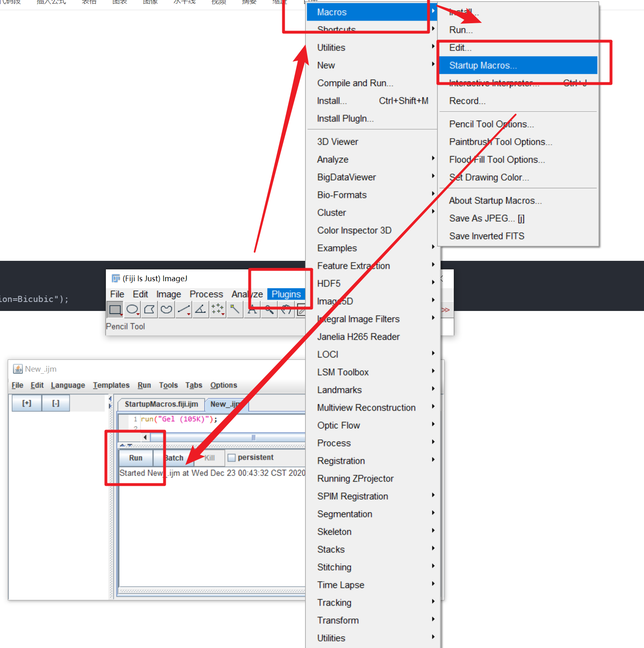This screenshot has width=644, height=648.
Task: Toggle the persistent checkbox
Action: click(x=232, y=458)
